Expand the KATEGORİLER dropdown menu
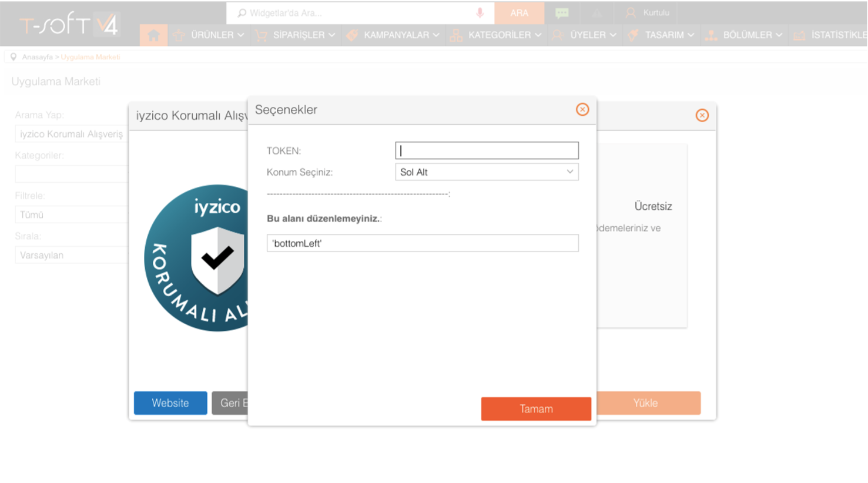The height and width of the screenshot is (483, 868). click(x=499, y=35)
